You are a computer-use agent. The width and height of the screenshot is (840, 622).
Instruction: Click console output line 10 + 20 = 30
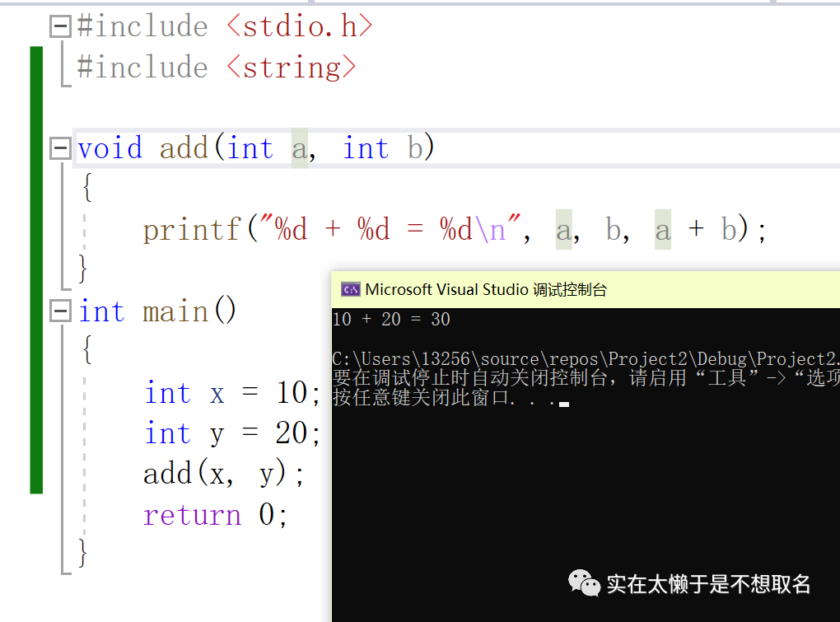pos(391,320)
